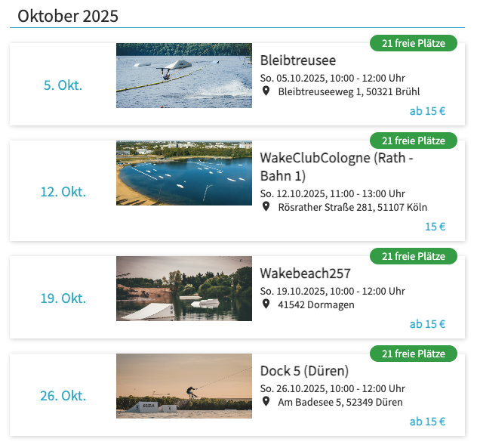Click the free places badge on Dock 5

[x=414, y=354]
